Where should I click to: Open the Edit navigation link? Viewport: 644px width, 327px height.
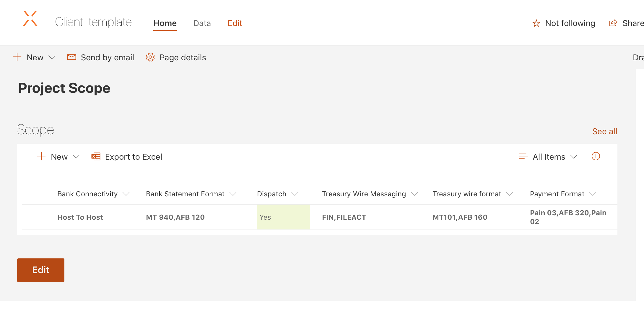click(235, 23)
